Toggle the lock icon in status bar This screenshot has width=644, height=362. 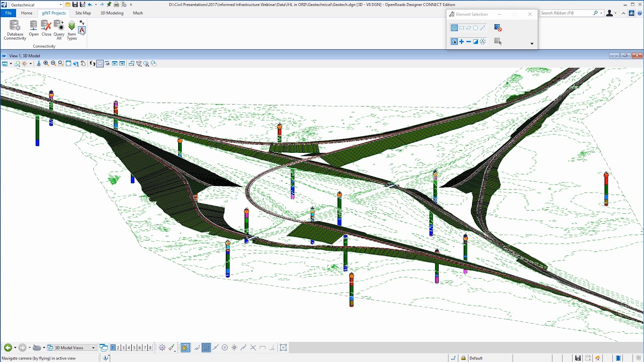point(463,358)
